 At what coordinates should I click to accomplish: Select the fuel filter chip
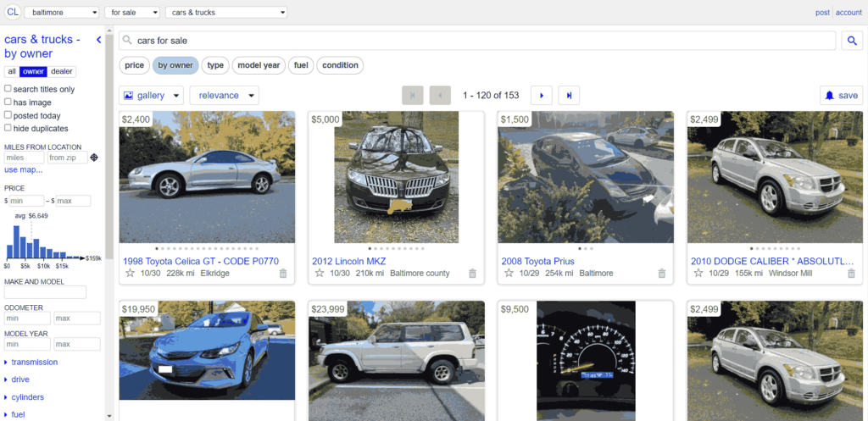coord(301,65)
